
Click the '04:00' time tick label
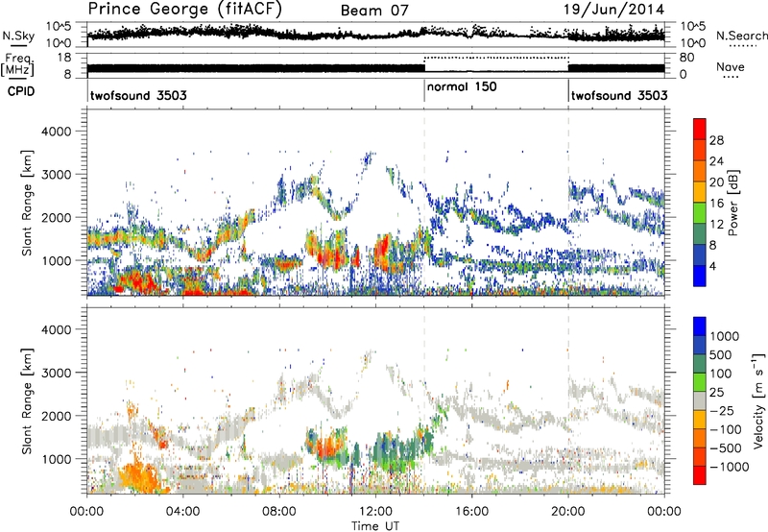182,512
